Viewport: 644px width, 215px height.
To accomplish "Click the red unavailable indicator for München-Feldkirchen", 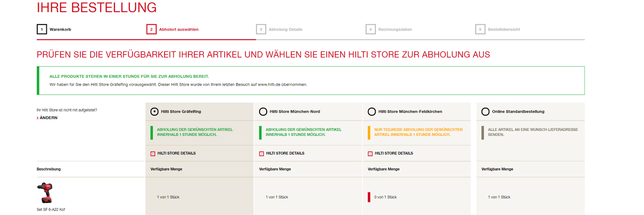I will [x=369, y=197].
